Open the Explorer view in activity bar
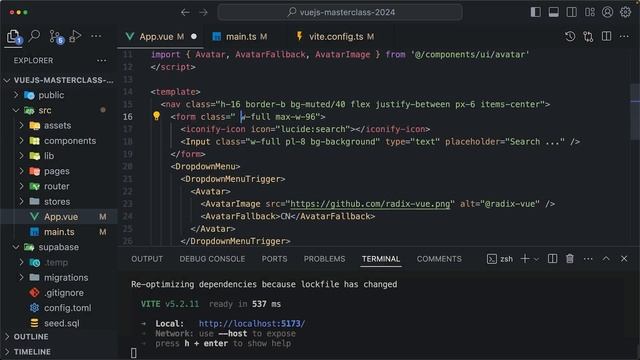This screenshot has width=640, height=360. tap(14, 37)
